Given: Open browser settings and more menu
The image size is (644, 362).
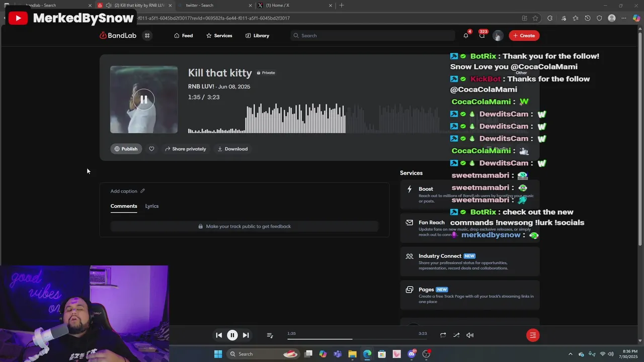Looking at the screenshot, I should coord(624,18).
